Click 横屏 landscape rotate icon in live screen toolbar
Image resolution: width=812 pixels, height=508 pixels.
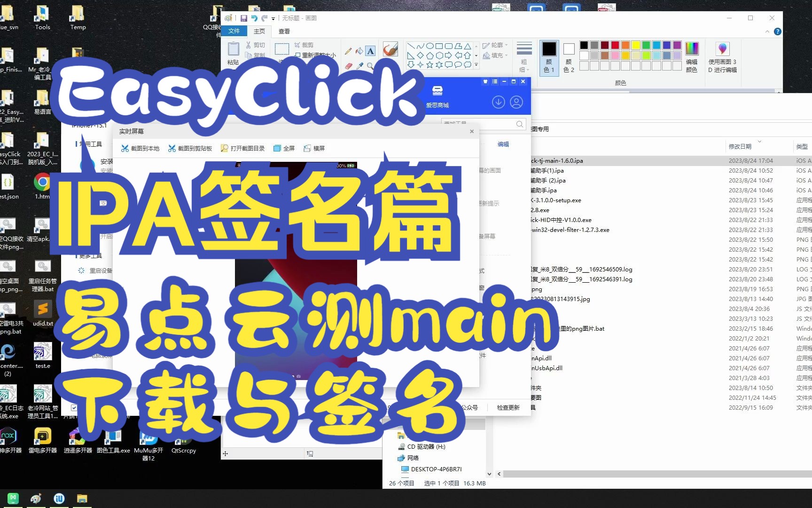click(307, 149)
